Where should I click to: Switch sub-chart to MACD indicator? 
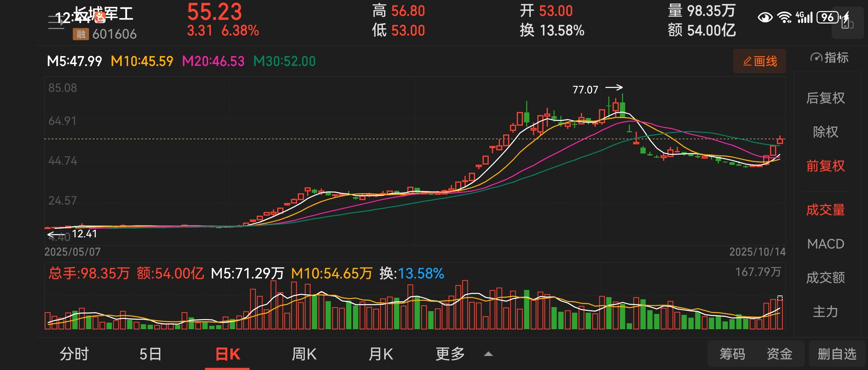point(825,244)
